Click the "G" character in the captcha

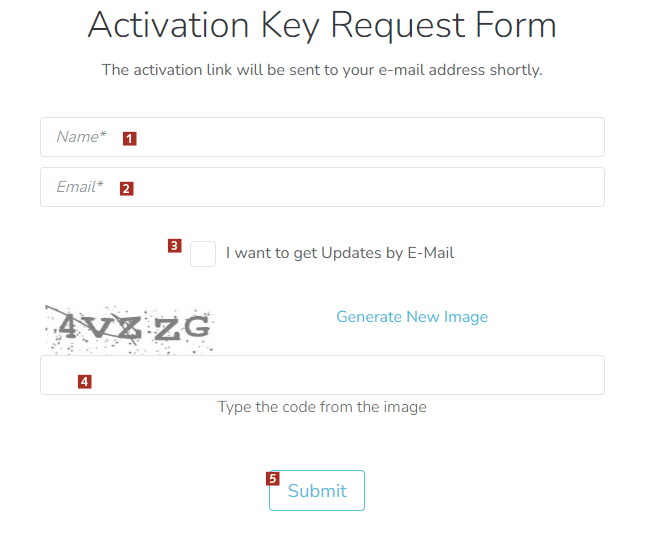tap(196, 327)
